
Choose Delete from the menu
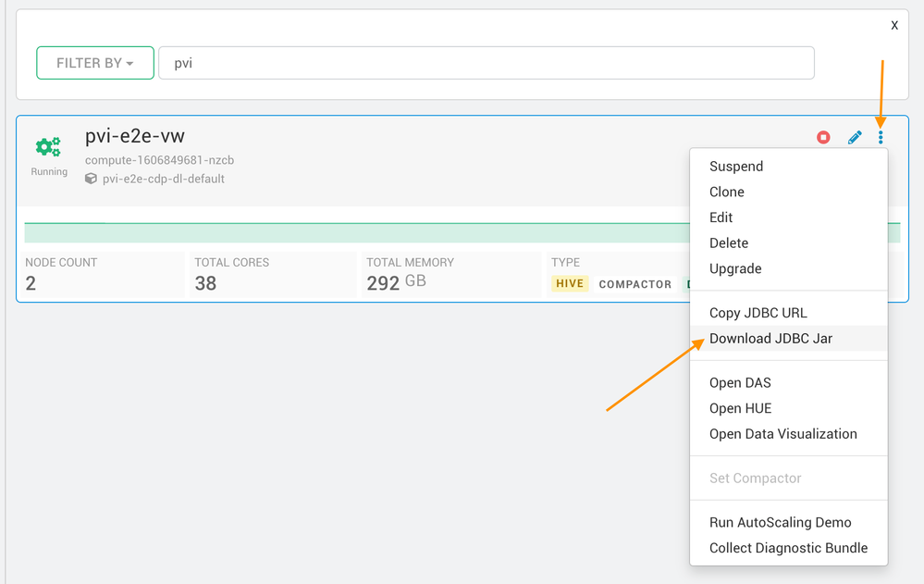pos(729,243)
